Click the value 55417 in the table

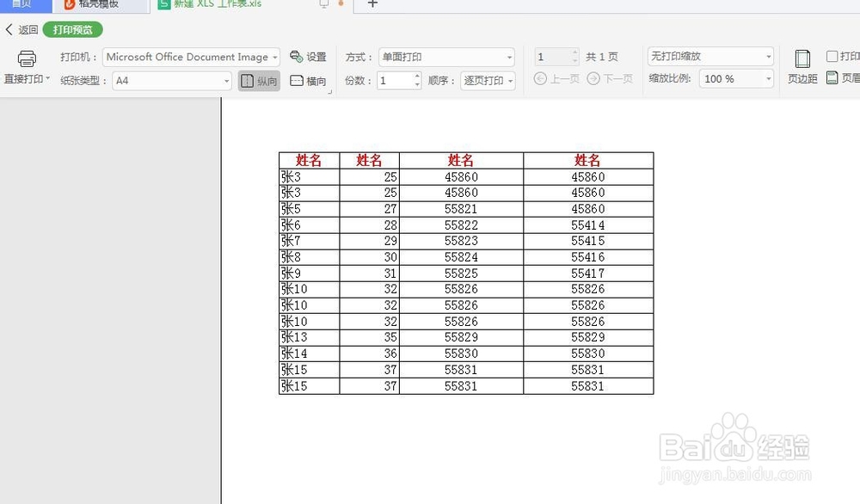pyautogui.click(x=588, y=274)
